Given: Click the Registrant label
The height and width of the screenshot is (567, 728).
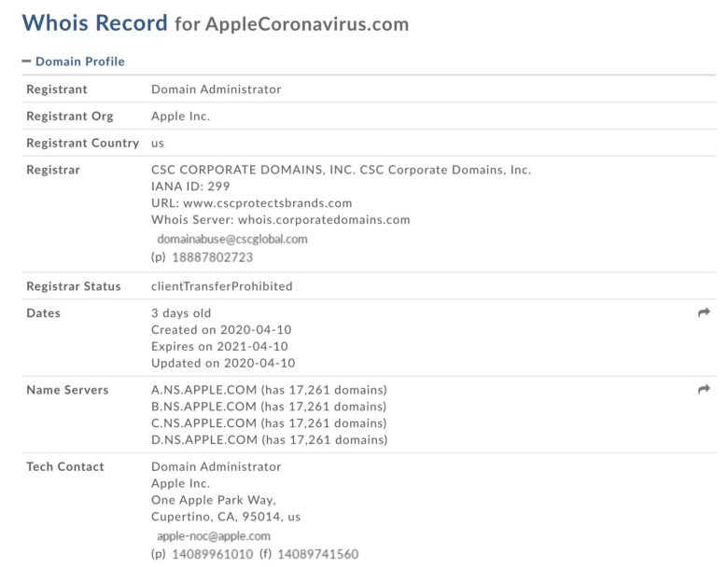Looking at the screenshot, I should tap(57, 90).
